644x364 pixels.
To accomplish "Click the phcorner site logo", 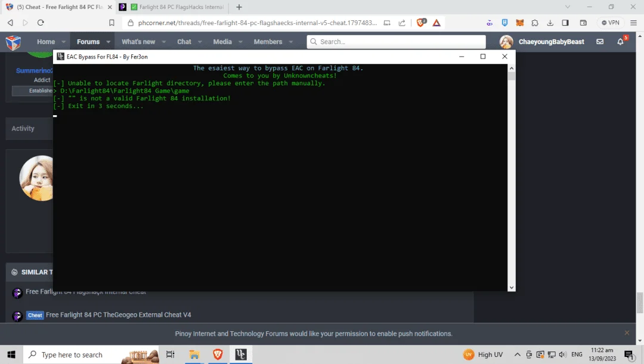I will click(x=13, y=42).
